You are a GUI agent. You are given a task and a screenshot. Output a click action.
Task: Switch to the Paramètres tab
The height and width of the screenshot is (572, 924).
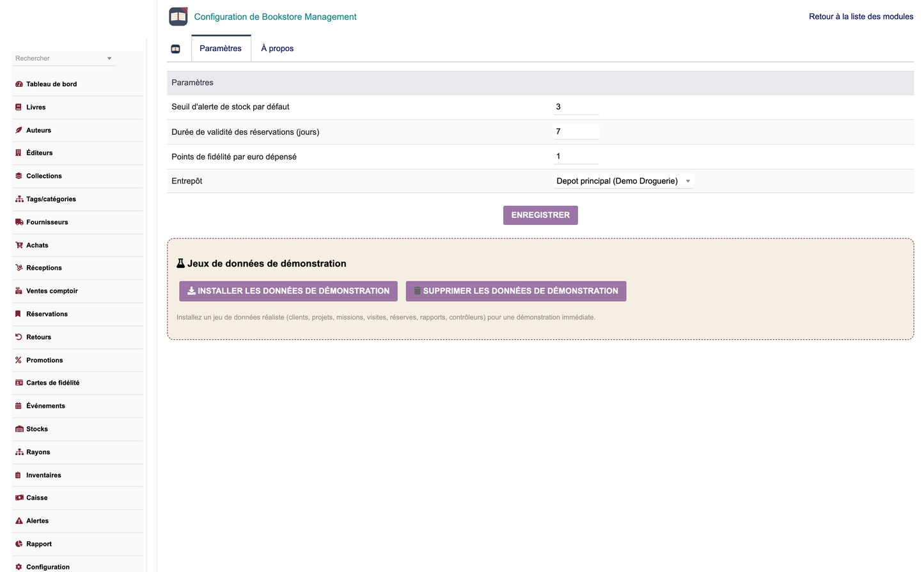coord(221,49)
